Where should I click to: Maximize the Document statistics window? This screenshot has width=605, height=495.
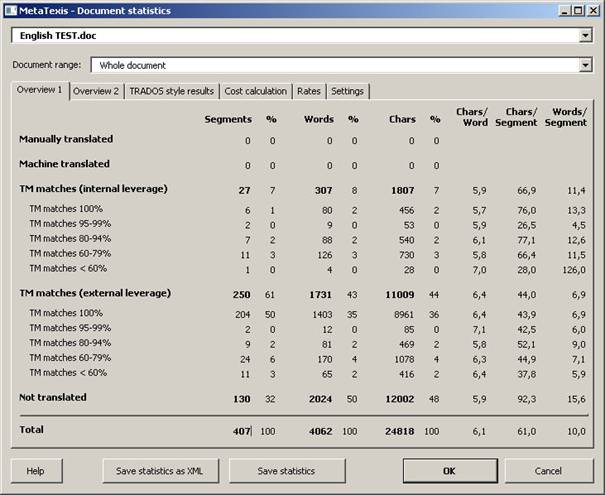578,10
